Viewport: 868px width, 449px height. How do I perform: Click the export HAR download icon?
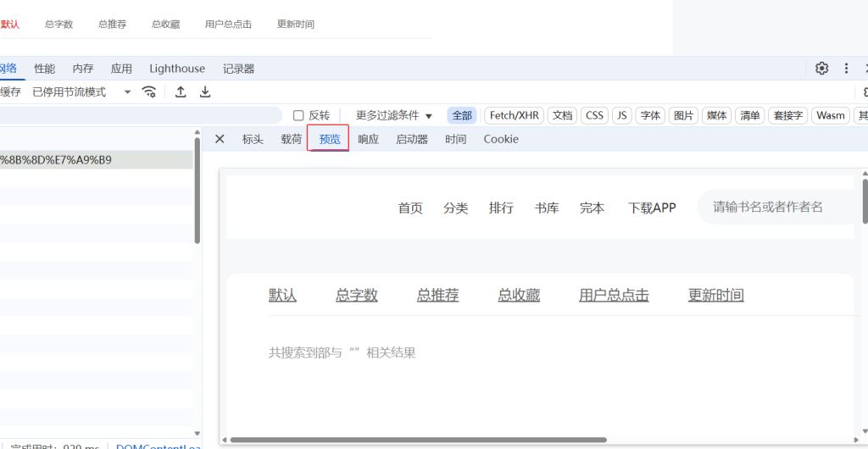(205, 91)
